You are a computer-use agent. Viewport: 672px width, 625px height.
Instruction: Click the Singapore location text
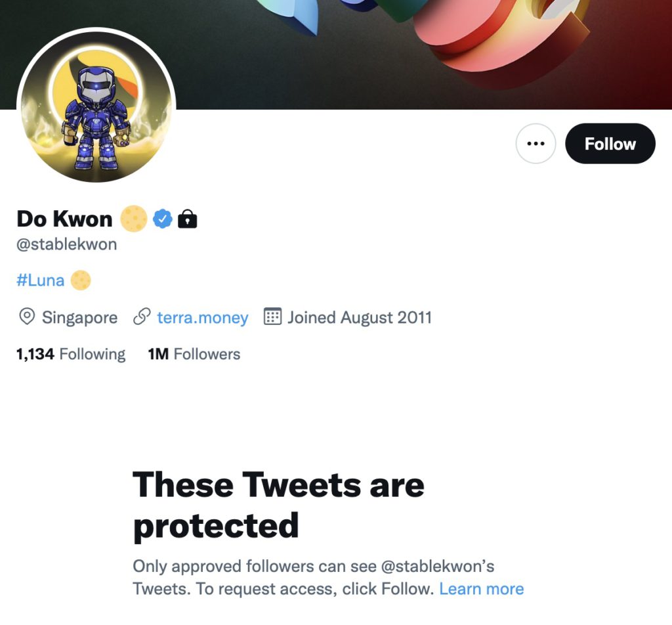click(x=79, y=318)
